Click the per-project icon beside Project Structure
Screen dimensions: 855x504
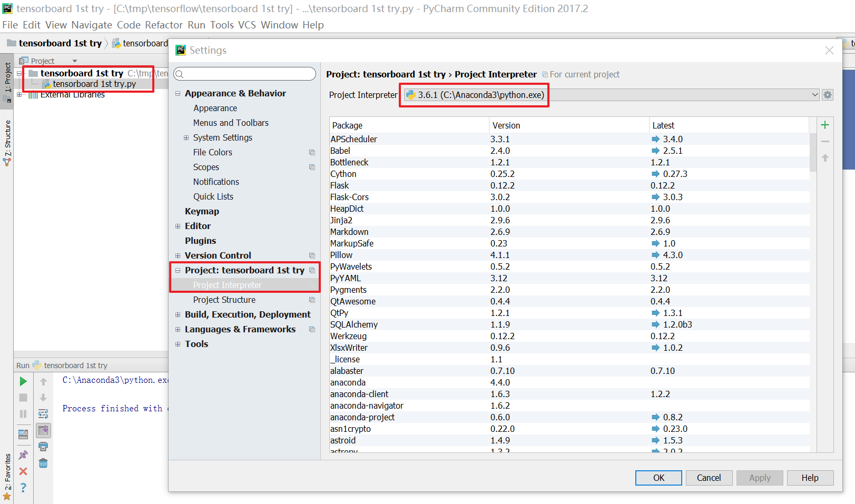tap(312, 300)
